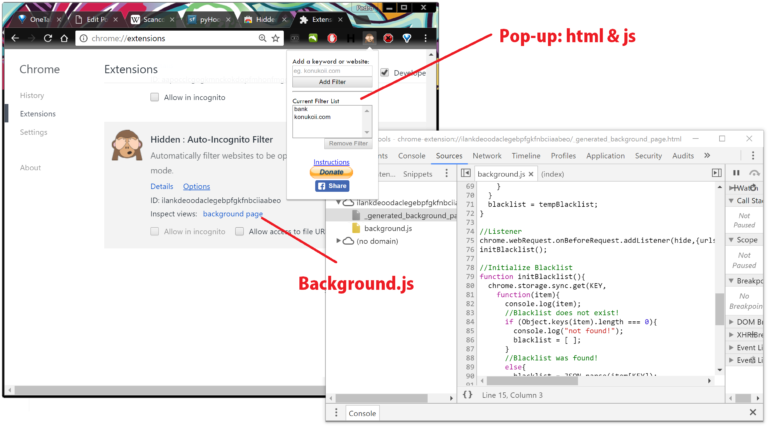
Task: Open DevTools customize three-dot menu
Action: [x=753, y=155]
